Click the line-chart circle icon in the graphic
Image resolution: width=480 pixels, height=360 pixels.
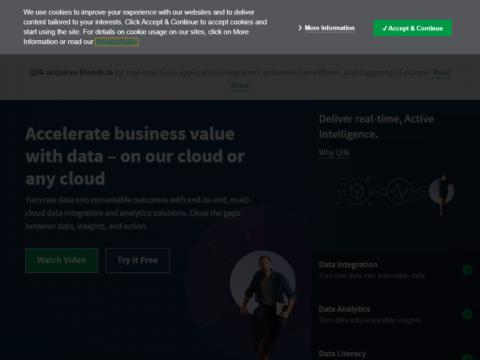(x=399, y=191)
